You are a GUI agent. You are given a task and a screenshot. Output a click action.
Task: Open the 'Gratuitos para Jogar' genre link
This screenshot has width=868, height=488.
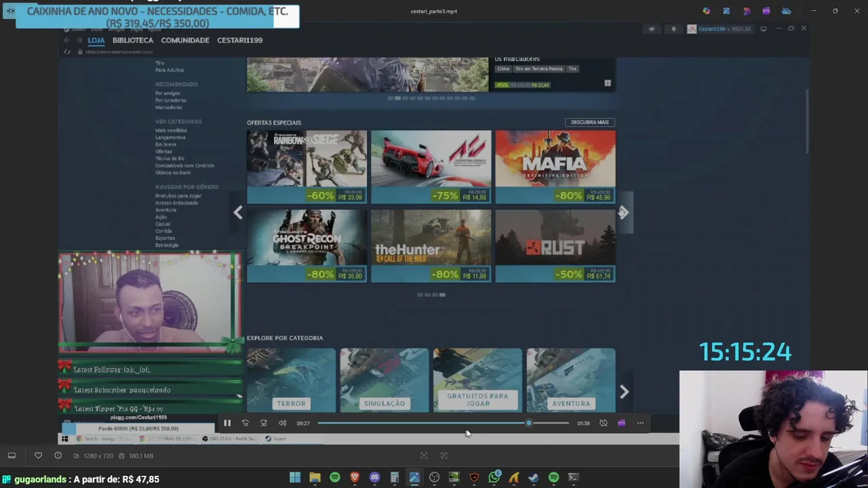click(x=178, y=195)
